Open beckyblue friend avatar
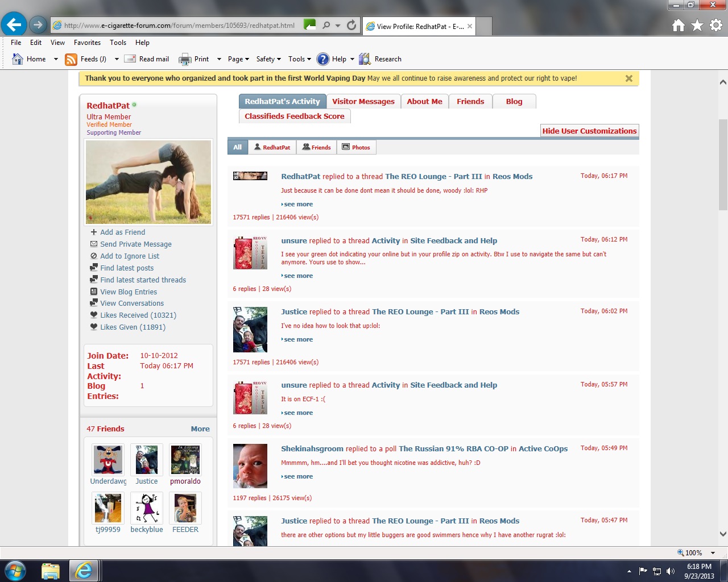 (147, 508)
